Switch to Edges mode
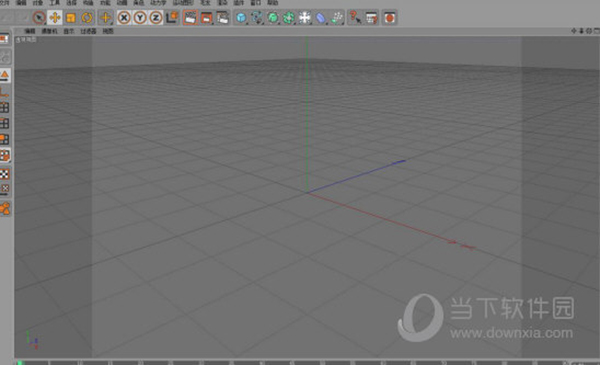 [4, 123]
